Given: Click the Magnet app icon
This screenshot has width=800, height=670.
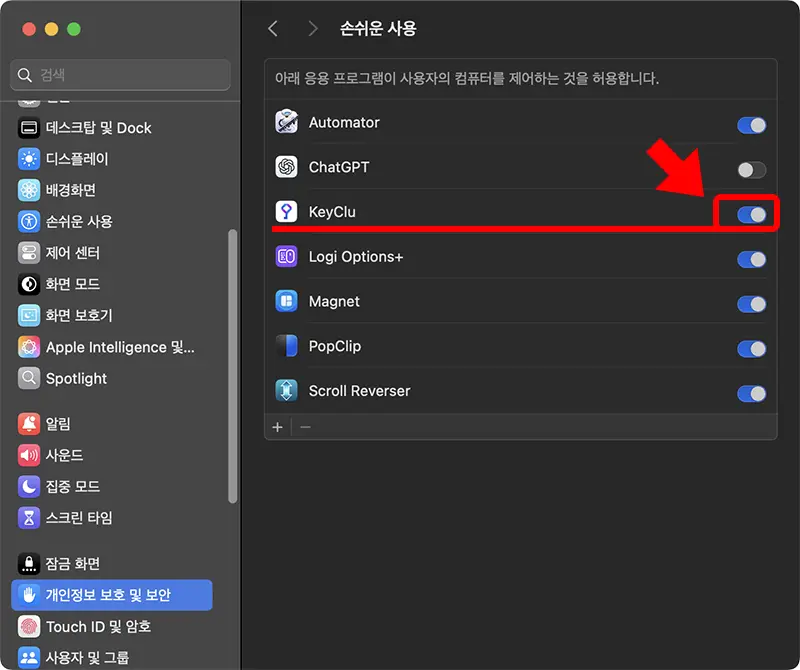Looking at the screenshot, I should pyautogui.click(x=287, y=302).
